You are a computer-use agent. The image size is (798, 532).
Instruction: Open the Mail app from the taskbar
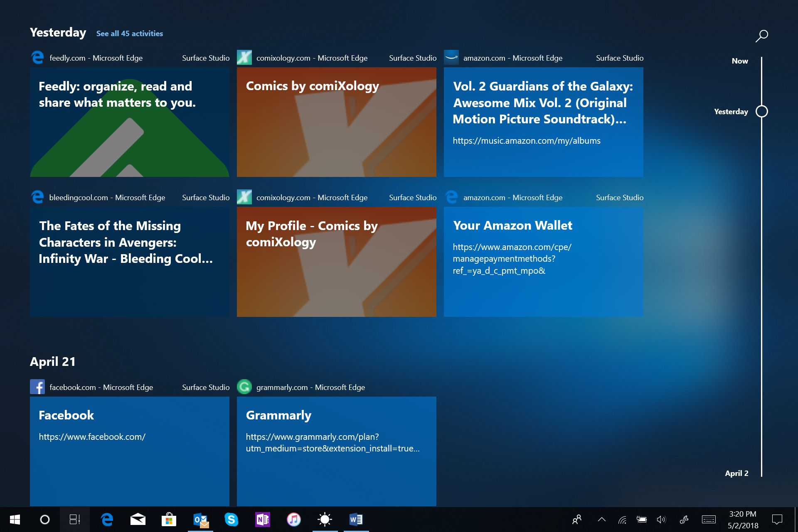coord(138,519)
